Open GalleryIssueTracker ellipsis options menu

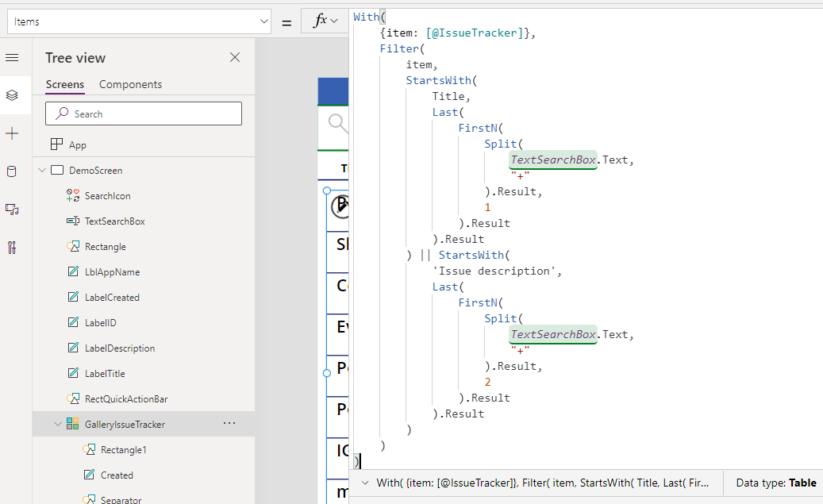(229, 424)
